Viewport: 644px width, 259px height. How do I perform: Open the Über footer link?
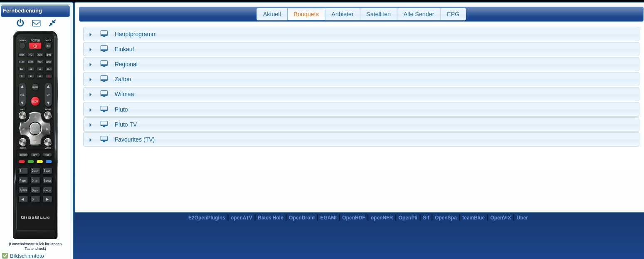tap(522, 218)
